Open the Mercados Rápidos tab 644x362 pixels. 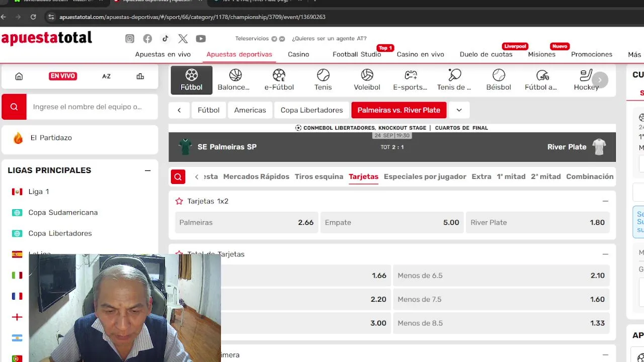pyautogui.click(x=256, y=176)
